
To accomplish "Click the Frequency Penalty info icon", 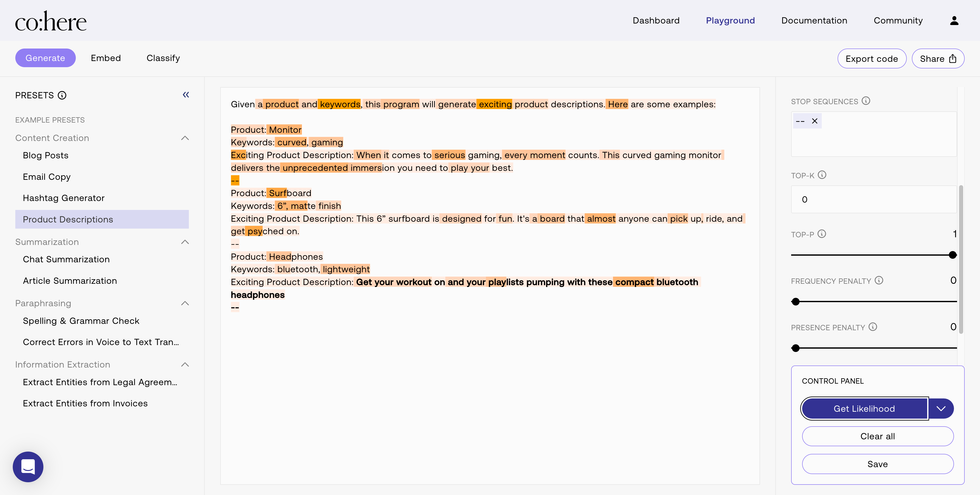I will [879, 280].
